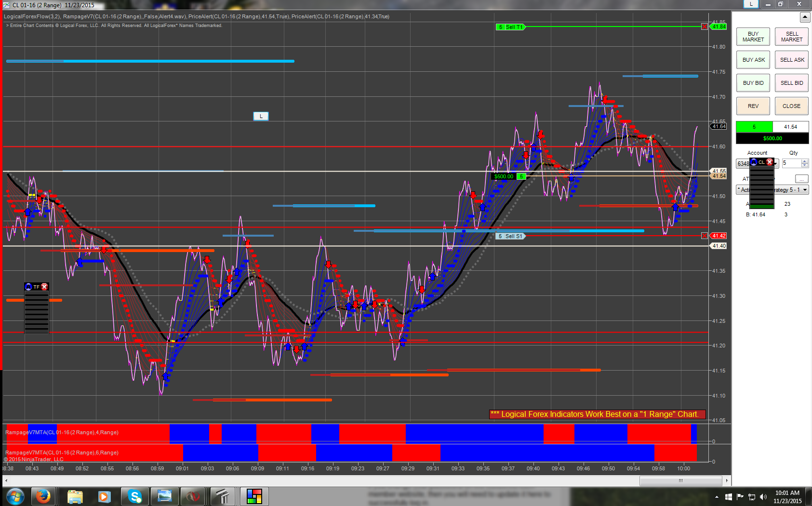The width and height of the screenshot is (812, 506).
Task: Launch Windows Media Player from taskbar
Action: tap(104, 496)
